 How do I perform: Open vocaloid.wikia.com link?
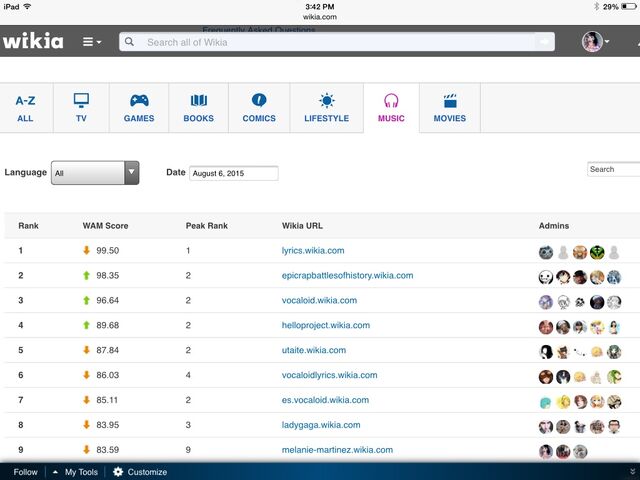coord(319,300)
